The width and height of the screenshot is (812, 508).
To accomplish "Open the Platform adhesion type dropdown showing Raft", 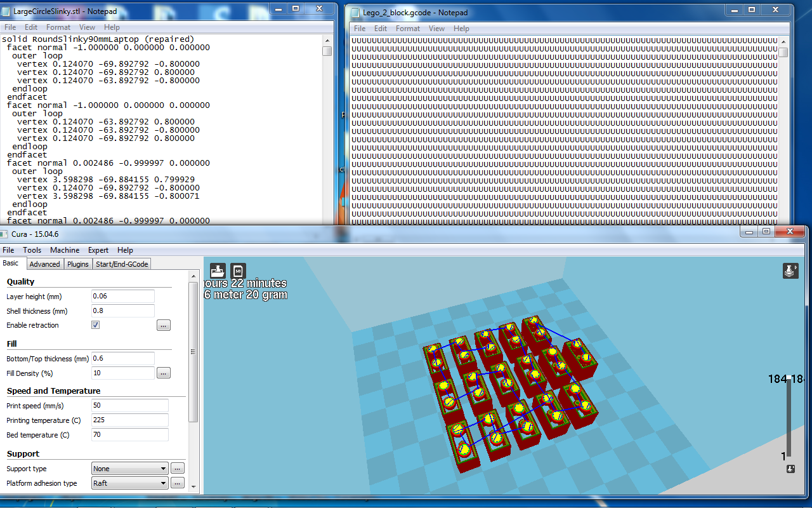I will click(x=129, y=483).
